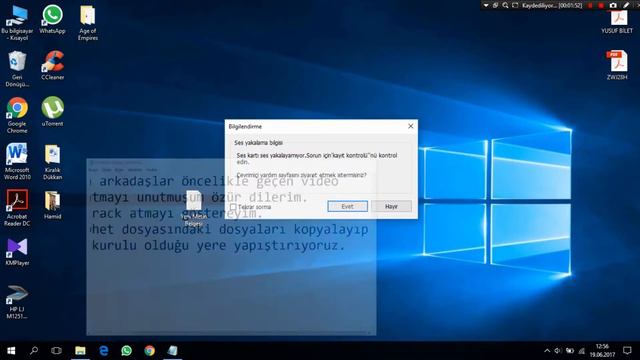This screenshot has height=360, width=640.
Task: Open the uTorrent desktop icon
Action: [x=52, y=111]
